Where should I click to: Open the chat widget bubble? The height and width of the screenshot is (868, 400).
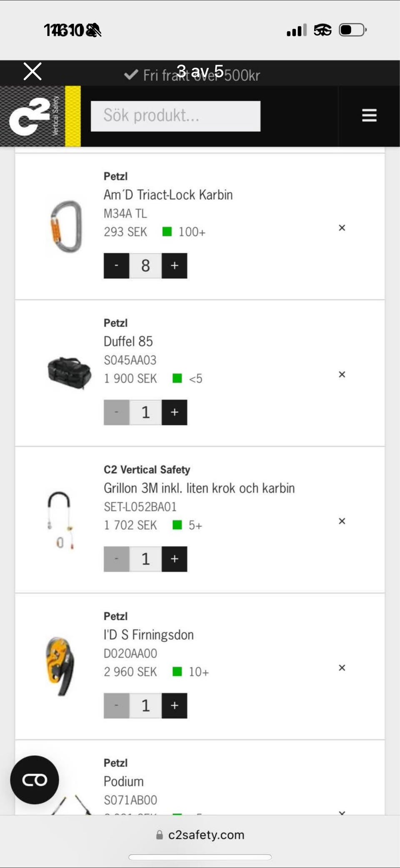[35, 780]
